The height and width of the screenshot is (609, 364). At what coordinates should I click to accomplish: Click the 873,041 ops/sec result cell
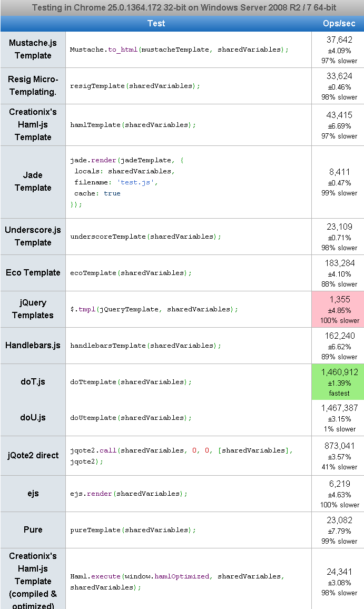click(x=339, y=456)
